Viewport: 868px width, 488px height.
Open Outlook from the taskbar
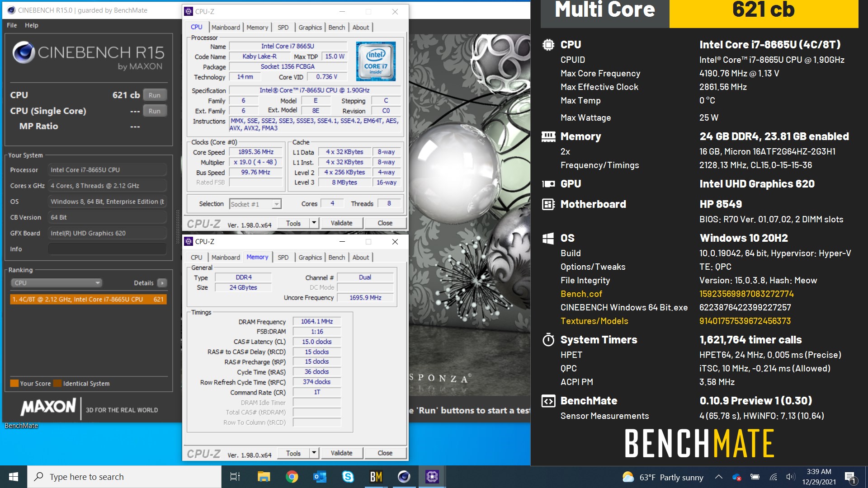[x=320, y=477]
